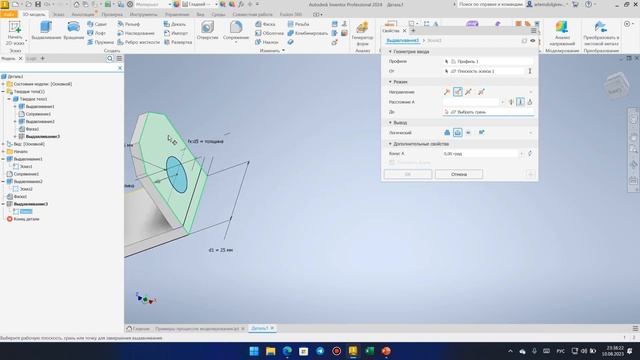
Task: Collapse the Вывод section
Action: 390,123
